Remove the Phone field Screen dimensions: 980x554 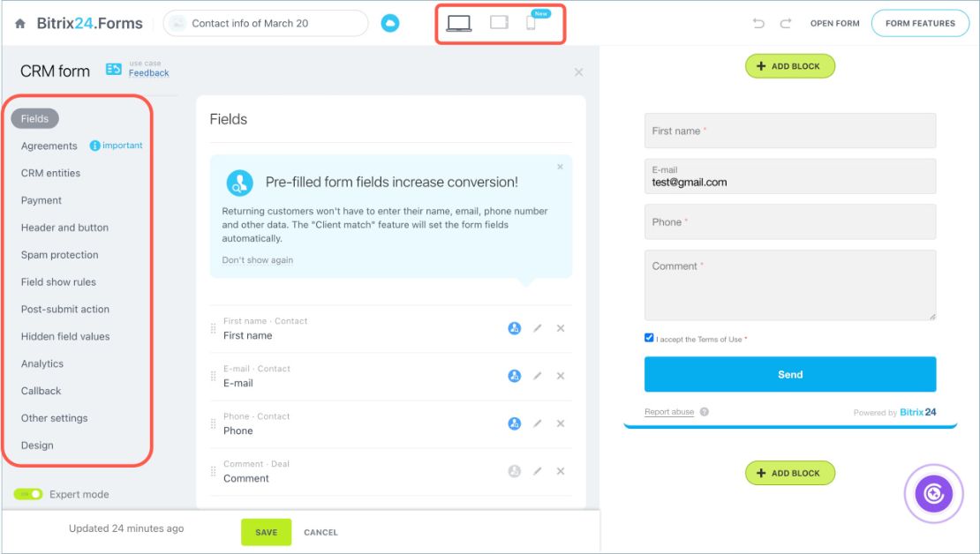tap(561, 423)
